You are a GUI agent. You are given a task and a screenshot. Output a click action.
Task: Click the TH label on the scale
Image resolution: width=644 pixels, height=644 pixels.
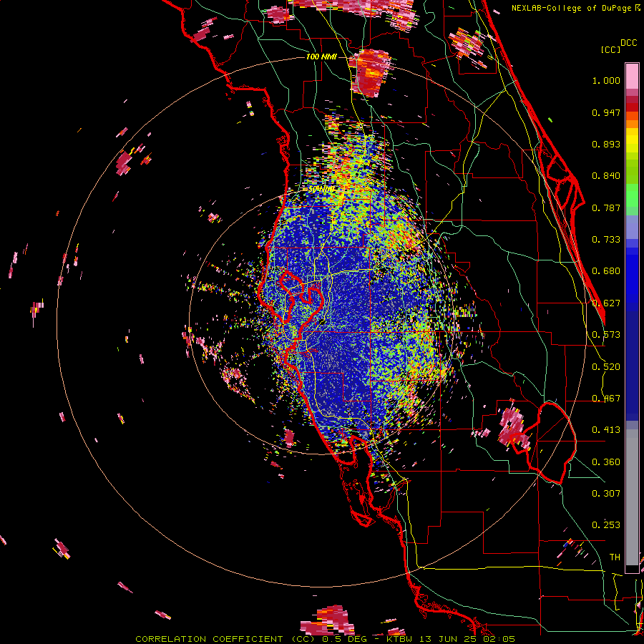coord(615,557)
